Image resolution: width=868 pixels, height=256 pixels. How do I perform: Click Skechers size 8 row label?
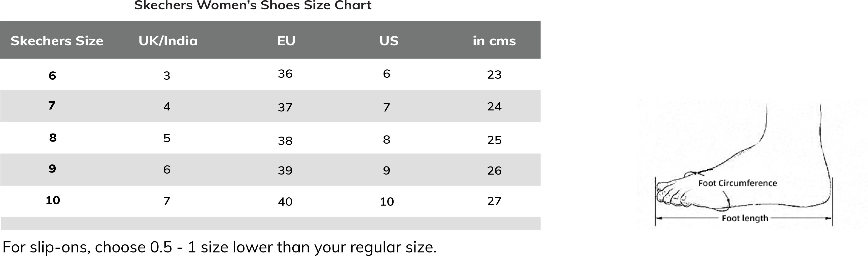pyautogui.click(x=53, y=137)
